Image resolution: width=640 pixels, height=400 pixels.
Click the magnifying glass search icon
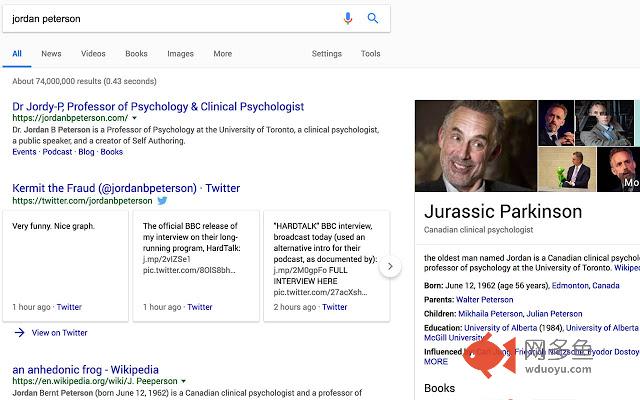tap(373, 18)
